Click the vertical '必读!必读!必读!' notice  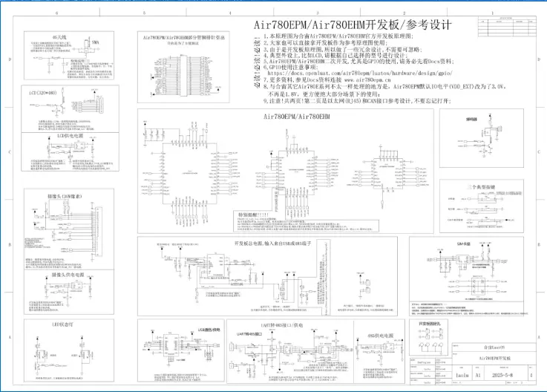point(257,62)
